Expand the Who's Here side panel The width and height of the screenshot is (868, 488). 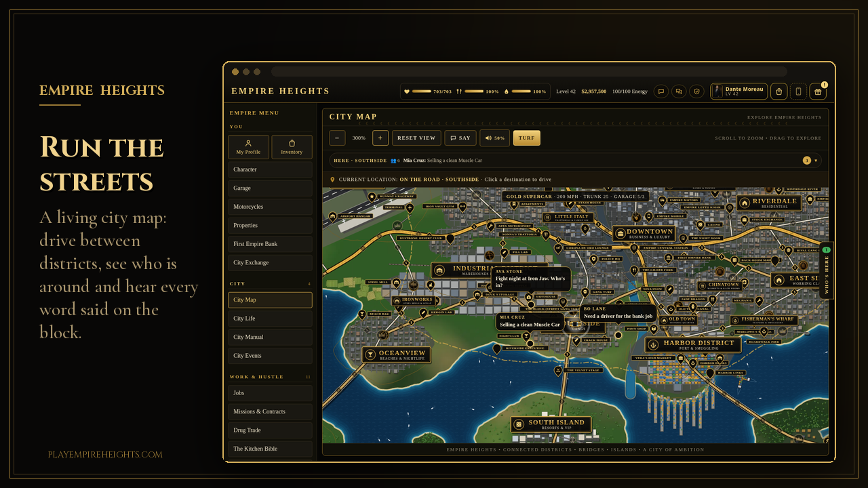click(x=826, y=270)
